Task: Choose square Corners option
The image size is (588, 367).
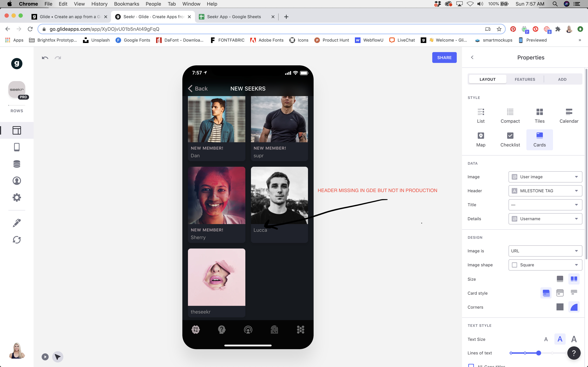Action: coord(560,307)
